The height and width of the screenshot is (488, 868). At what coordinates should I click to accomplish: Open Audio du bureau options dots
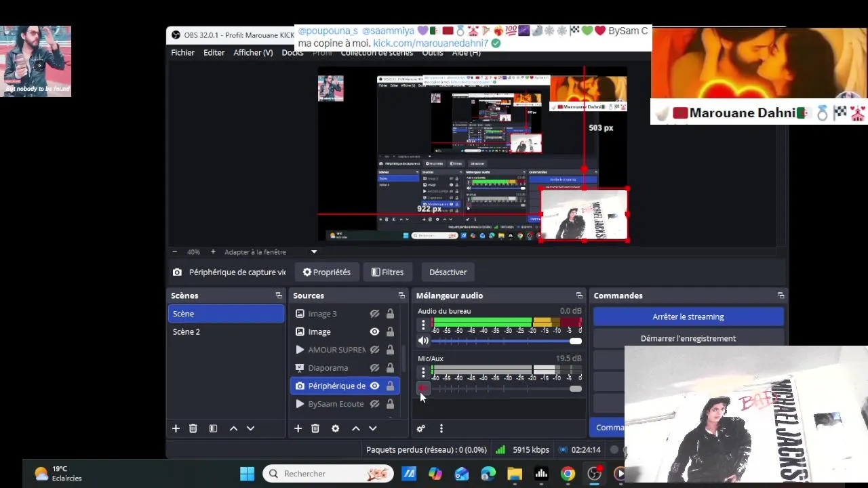(423, 325)
